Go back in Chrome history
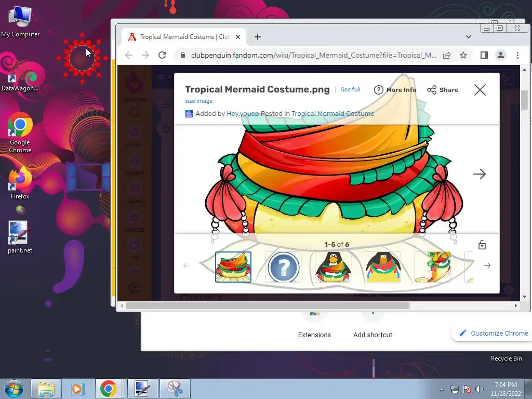 [x=129, y=55]
